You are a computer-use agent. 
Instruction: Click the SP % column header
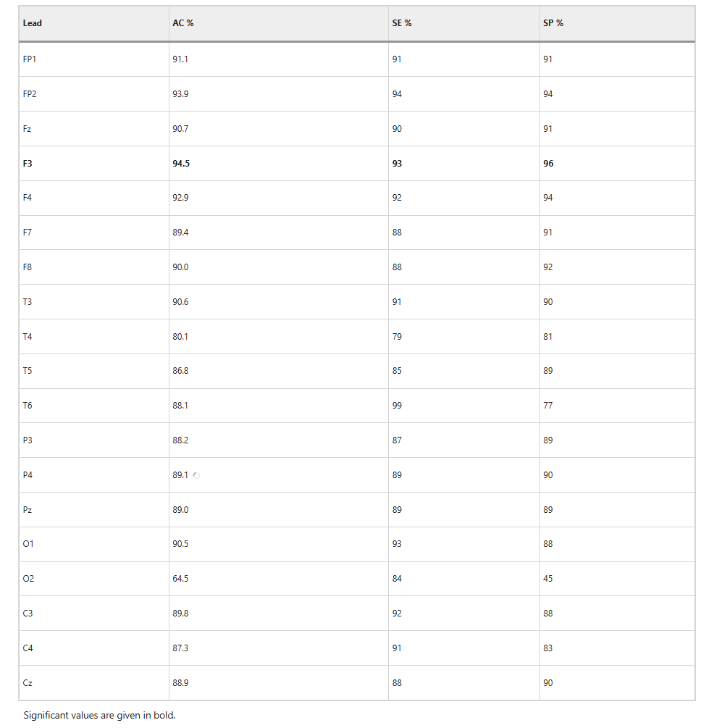click(553, 23)
